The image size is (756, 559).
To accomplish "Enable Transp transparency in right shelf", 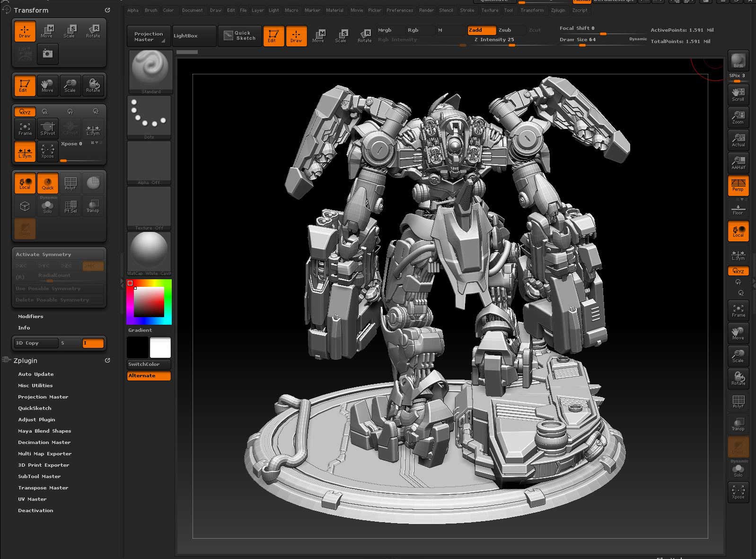I will pos(738,424).
